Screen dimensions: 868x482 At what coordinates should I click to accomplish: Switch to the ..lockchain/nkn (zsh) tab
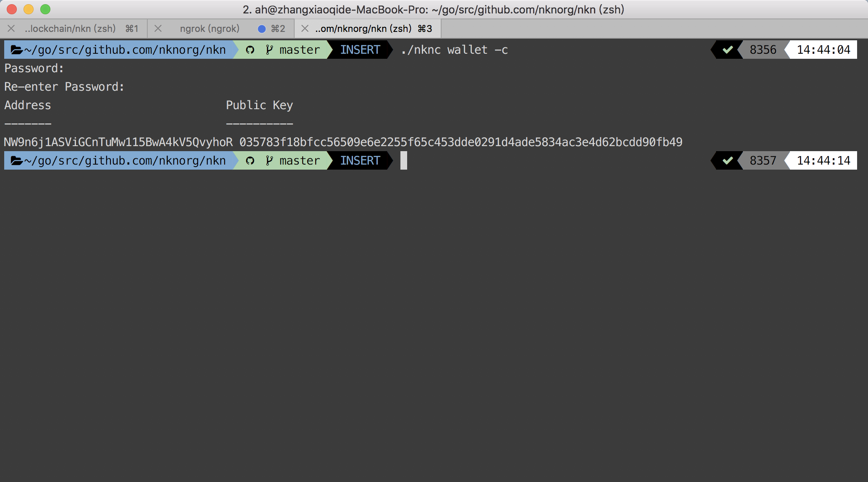coord(70,29)
